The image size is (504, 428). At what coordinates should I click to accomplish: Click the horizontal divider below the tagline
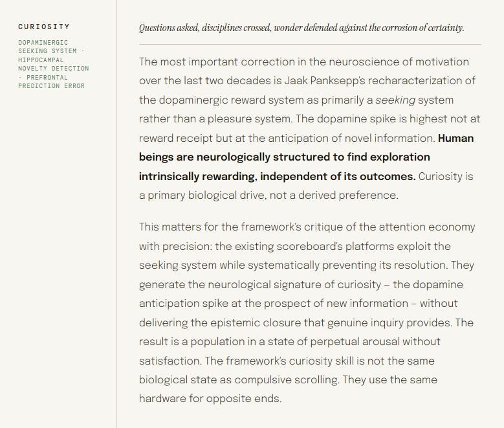click(x=310, y=45)
